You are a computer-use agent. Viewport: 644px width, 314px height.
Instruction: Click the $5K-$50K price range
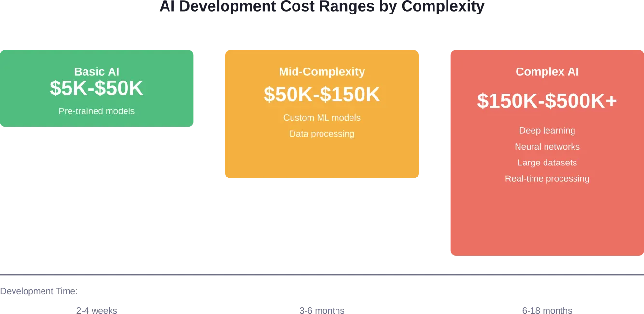point(97,88)
